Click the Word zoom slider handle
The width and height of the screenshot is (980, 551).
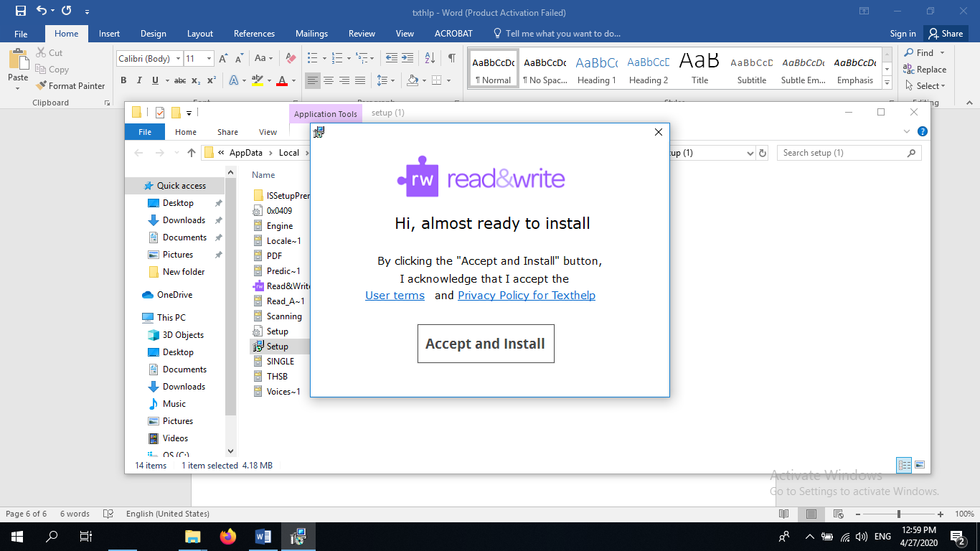(898, 514)
